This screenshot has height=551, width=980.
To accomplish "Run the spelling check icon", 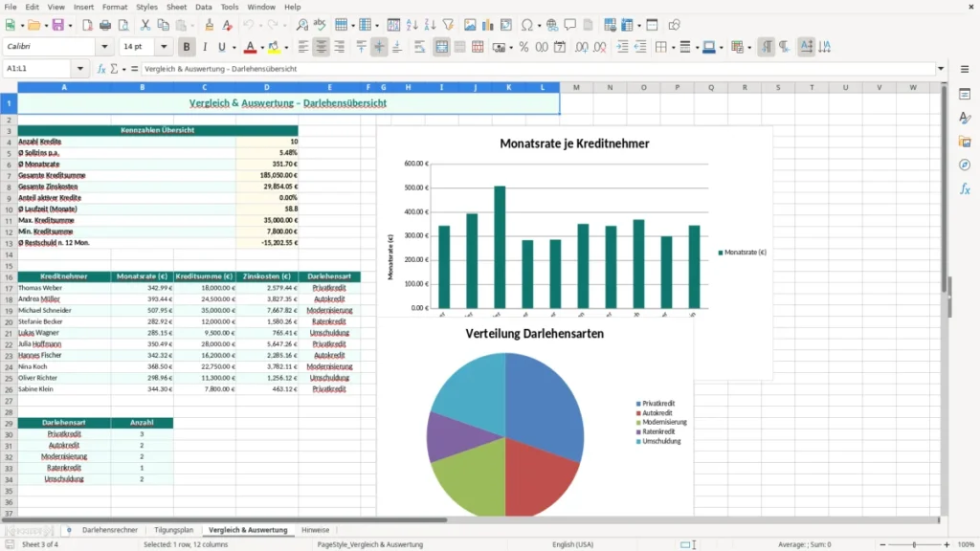I will pyautogui.click(x=320, y=25).
